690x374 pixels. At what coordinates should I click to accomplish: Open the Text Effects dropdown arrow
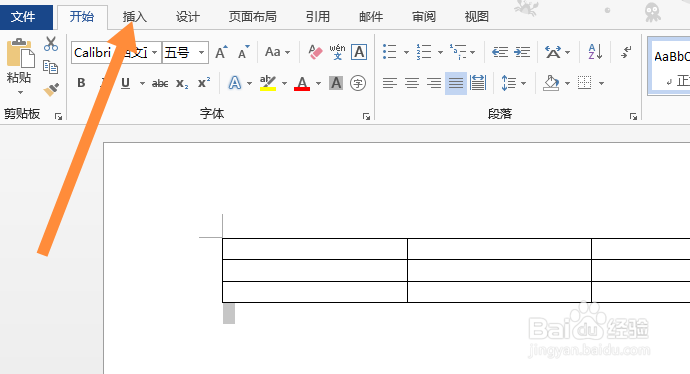249,83
